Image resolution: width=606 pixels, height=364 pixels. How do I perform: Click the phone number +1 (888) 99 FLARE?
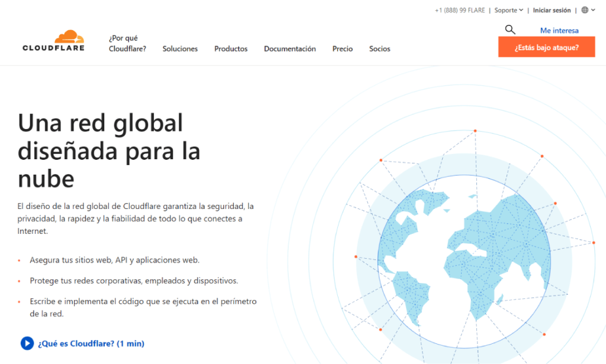tap(459, 11)
